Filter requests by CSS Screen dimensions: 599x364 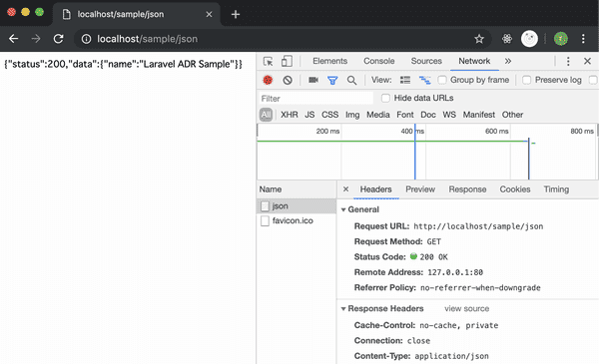(329, 115)
